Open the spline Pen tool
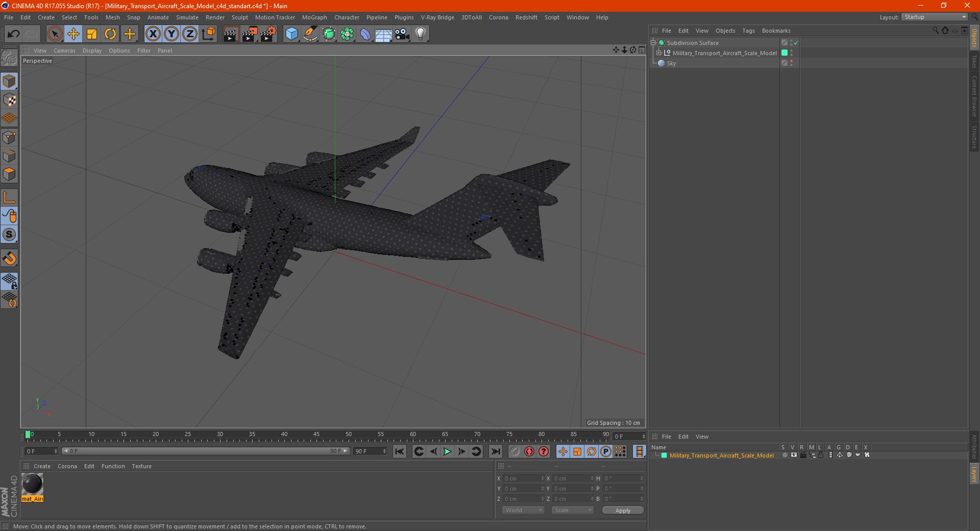980x531 pixels. pos(310,34)
